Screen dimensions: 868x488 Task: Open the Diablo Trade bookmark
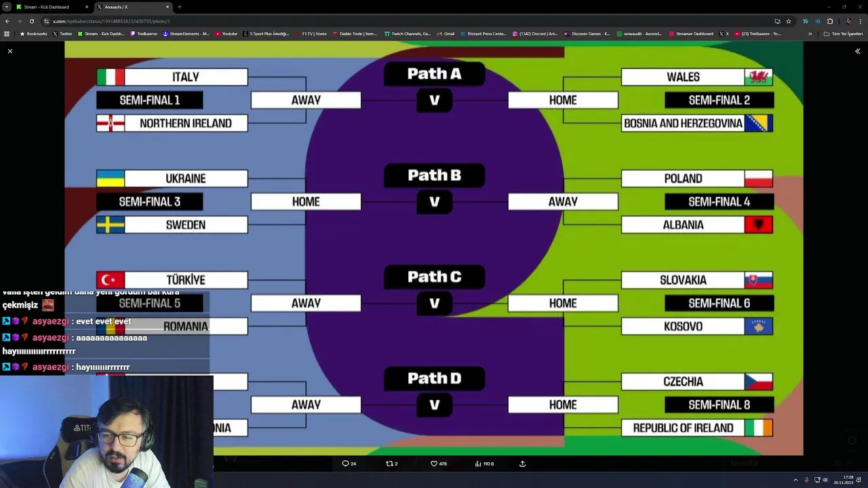tap(354, 33)
